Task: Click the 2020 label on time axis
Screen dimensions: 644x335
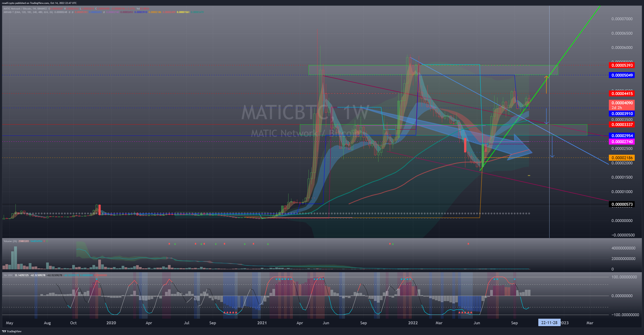Action: (111, 323)
